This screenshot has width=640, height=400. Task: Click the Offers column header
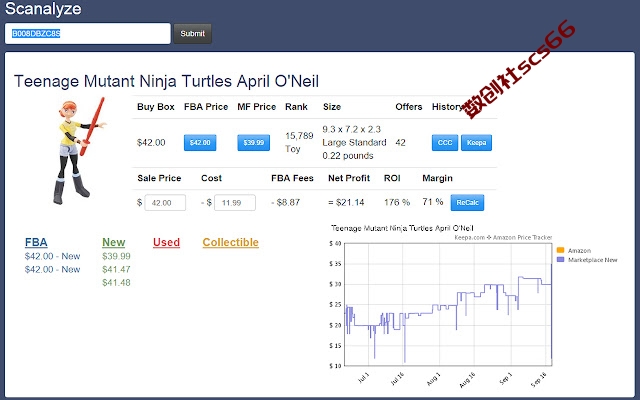409,107
